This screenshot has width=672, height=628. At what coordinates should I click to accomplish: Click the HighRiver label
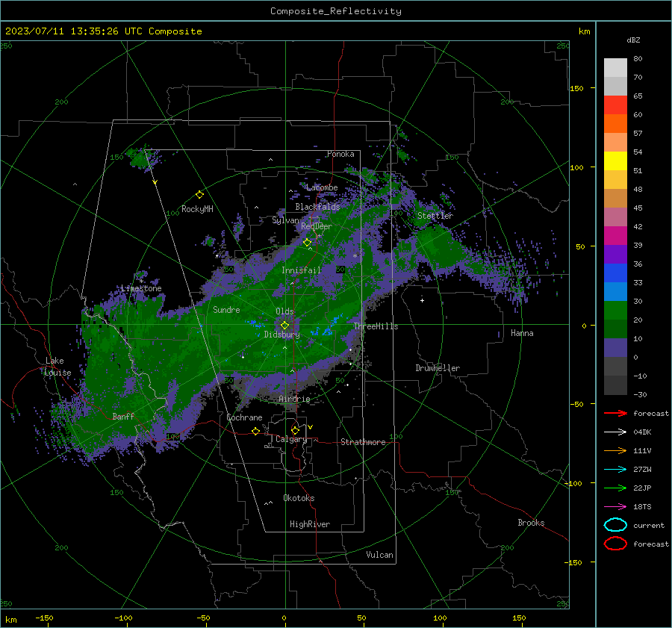click(x=310, y=524)
